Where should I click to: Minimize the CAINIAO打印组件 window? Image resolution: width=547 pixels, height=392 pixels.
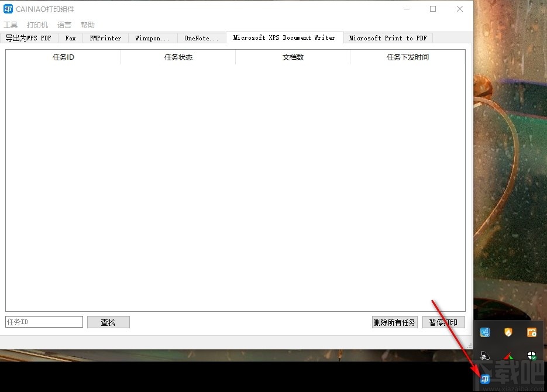click(x=407, y=9)
